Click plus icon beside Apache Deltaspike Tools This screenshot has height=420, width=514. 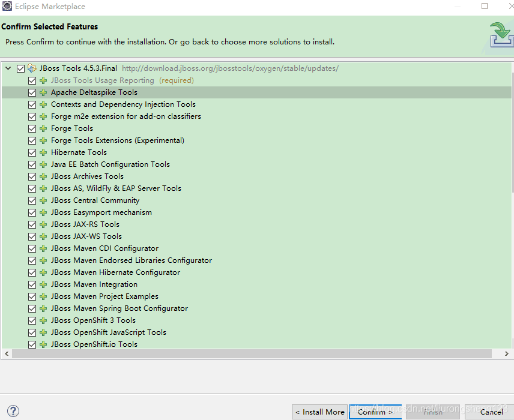[43, 92]
